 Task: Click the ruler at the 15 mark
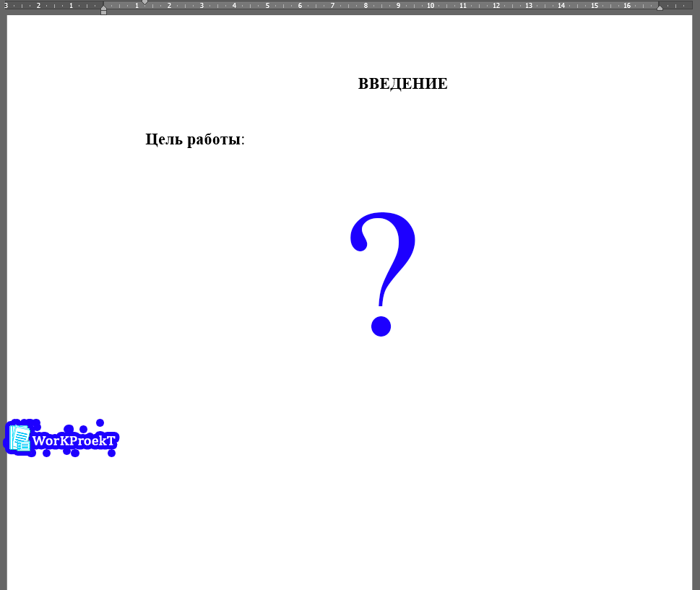(595, 6)
